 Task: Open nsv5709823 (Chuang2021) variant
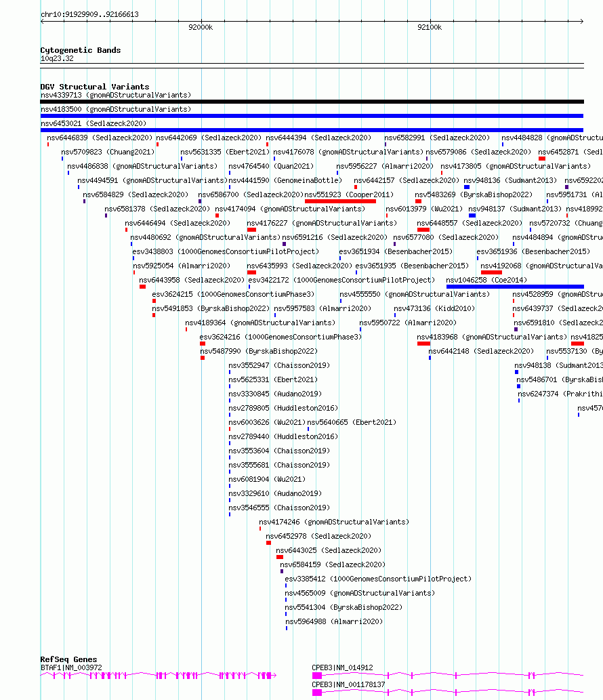click(x=108, y=152)
